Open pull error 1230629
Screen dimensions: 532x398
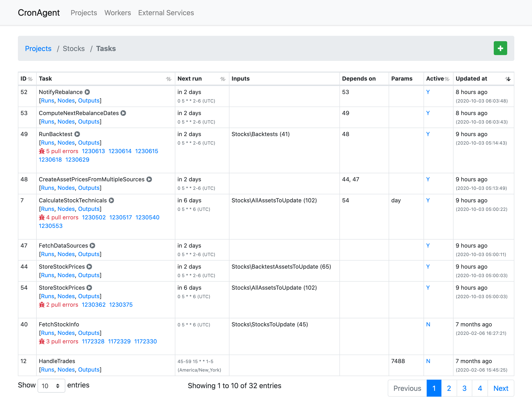pos(77,160)
